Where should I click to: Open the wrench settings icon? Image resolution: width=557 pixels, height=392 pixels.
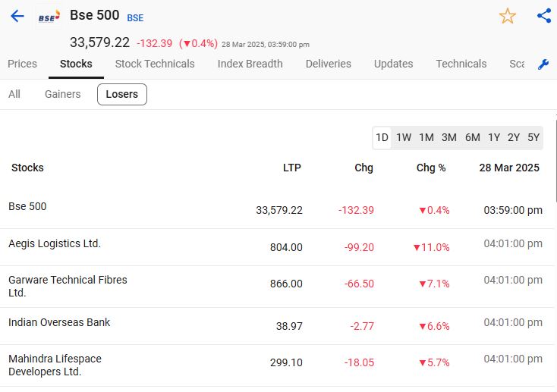click(543, 64)
